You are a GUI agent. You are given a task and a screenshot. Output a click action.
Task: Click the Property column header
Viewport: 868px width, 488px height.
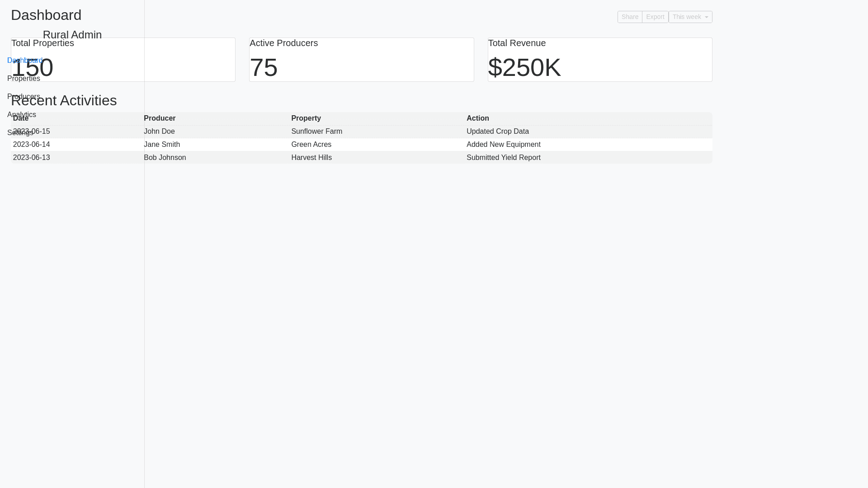(x=306, y=118)
